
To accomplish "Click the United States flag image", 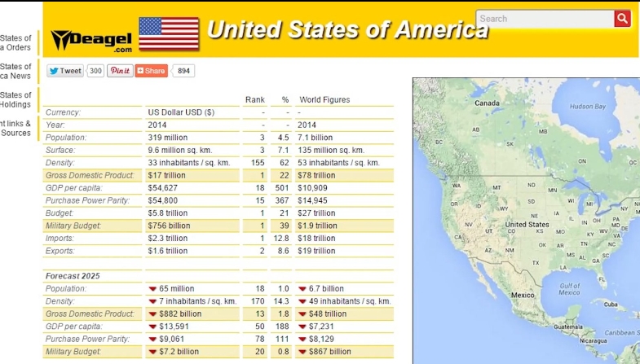I will coord(169,33).
